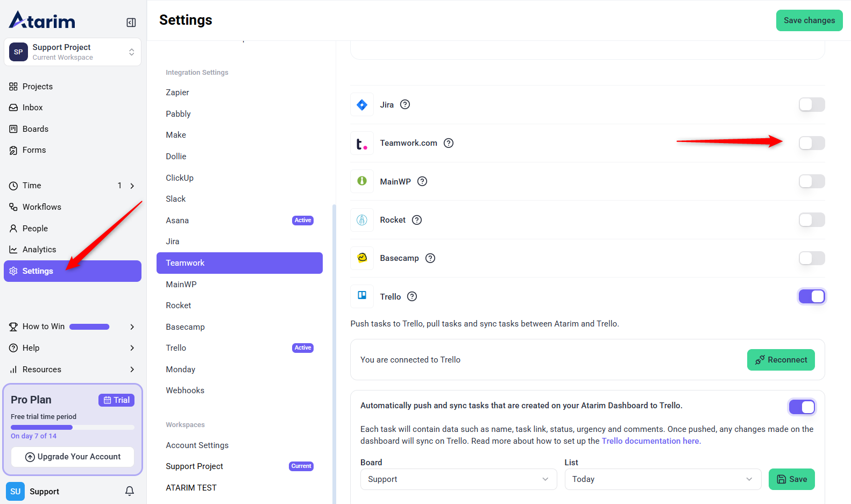Disable the Trello integration toggle

(x=811, y=296)
